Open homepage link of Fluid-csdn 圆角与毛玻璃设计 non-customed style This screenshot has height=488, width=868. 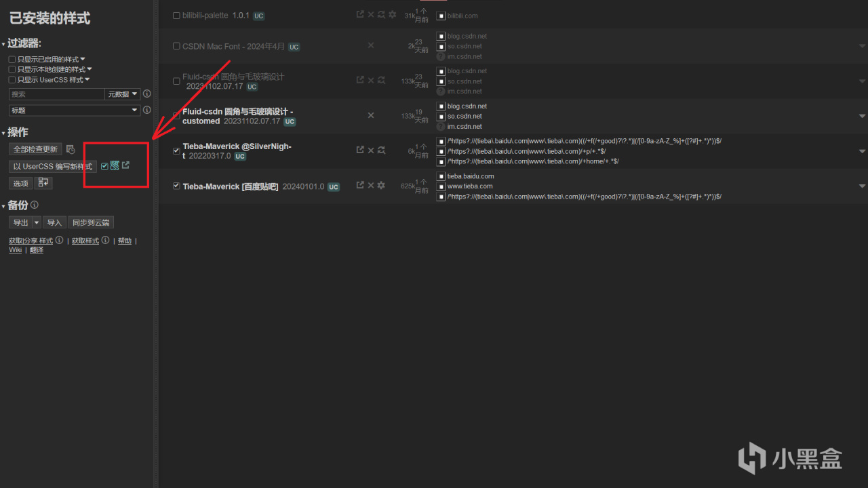(x=360, y=80)
